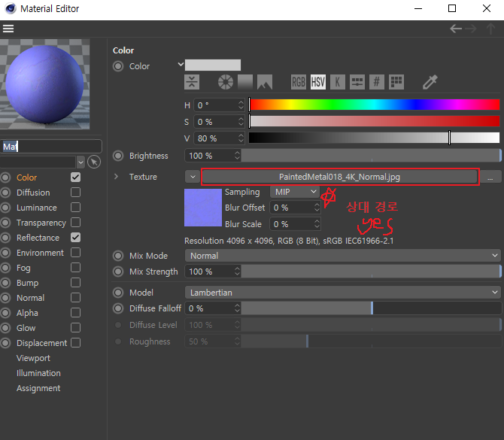Click the Cinema 4D app logo
504x440 pixels.
[11, 8]
